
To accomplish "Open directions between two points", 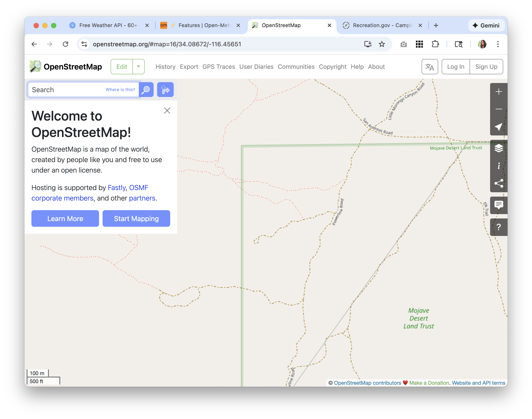I will (165, 90).
